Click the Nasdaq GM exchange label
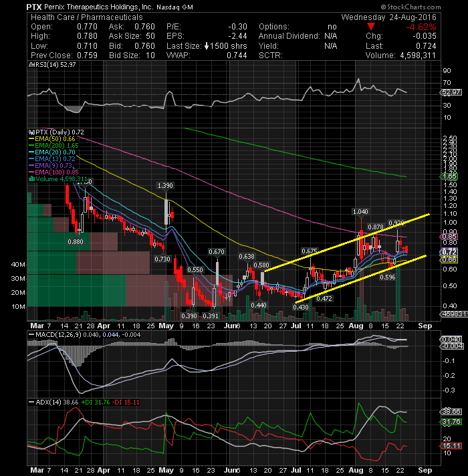Viewport: 468px width, 476px height. pos(174,7)
